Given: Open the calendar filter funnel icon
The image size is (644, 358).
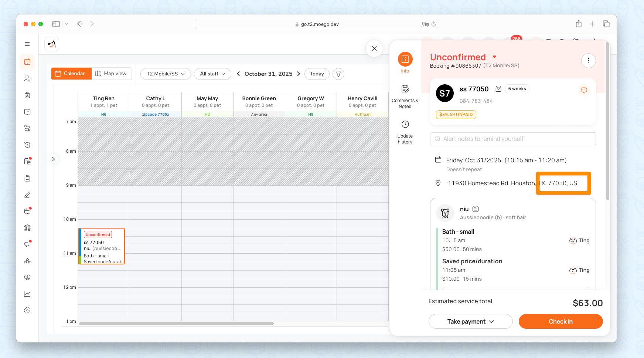Looking at the screenshot, I should (338, 74).
